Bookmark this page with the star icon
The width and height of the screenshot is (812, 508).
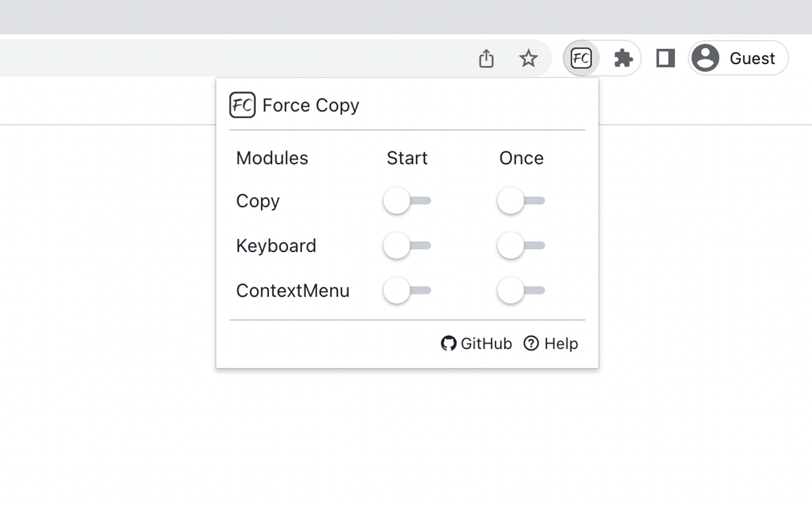528,58
